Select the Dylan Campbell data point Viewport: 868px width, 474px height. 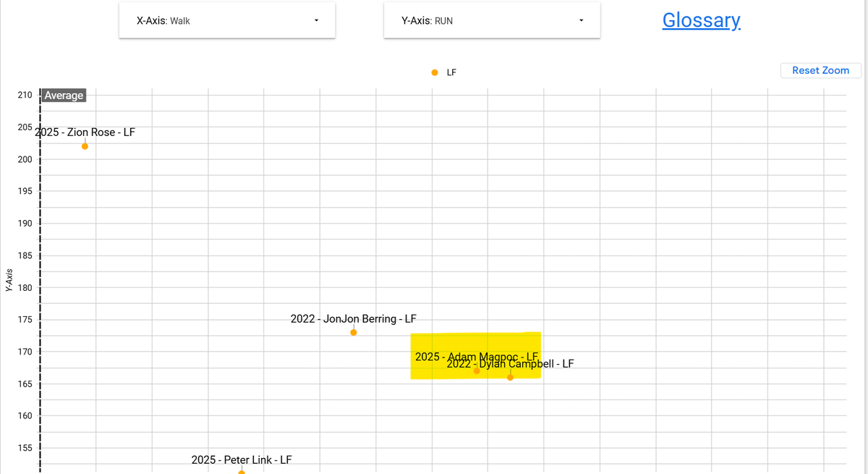click(x=510, y=377)
